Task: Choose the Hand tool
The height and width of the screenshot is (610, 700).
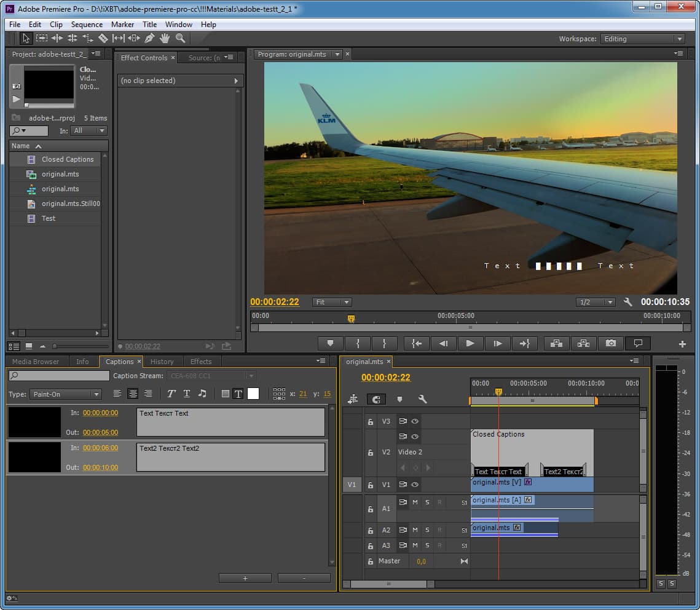Action: coord(165,38)
